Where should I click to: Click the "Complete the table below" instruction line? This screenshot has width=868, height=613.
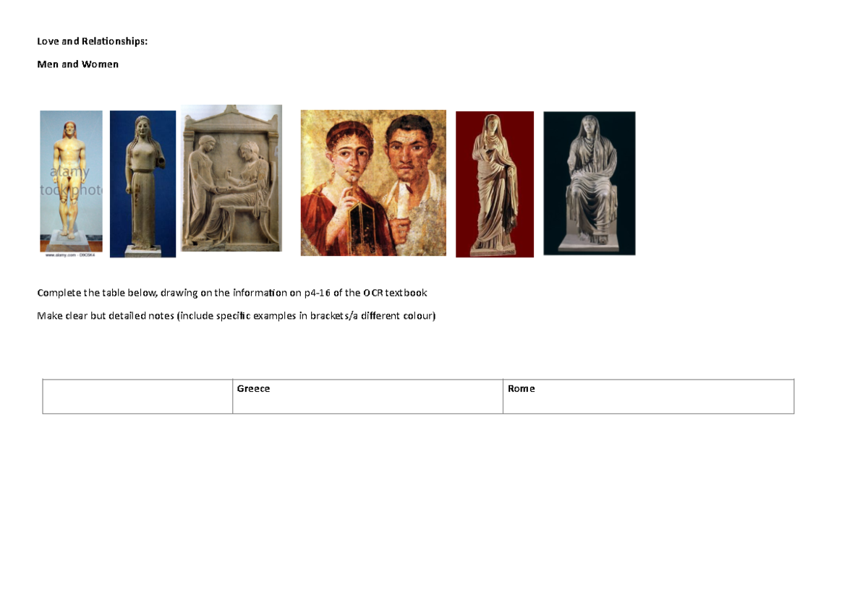231,293
